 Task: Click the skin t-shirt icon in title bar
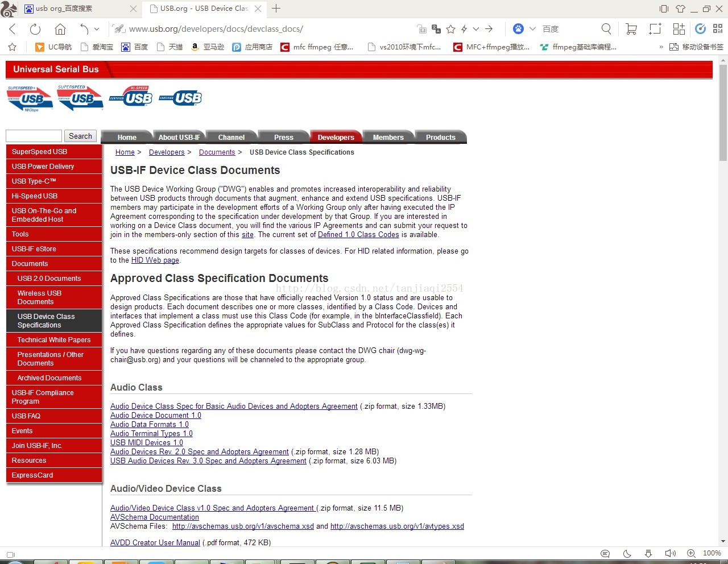point(680,9)
